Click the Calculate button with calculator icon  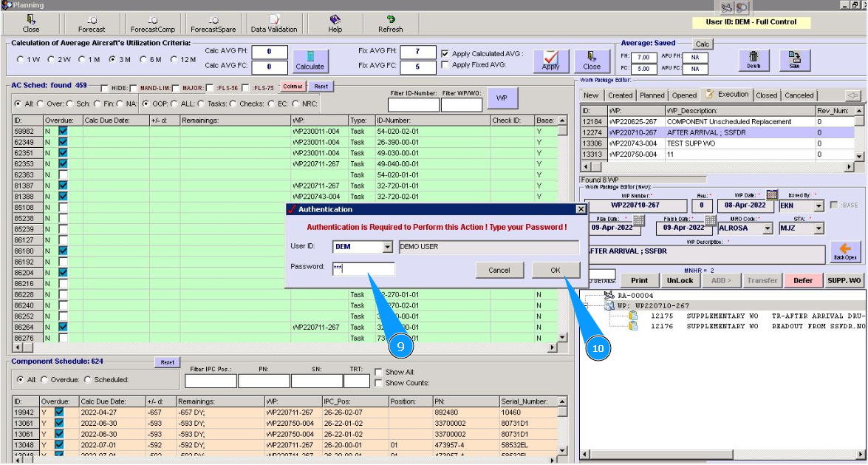[x=310, y=60]
